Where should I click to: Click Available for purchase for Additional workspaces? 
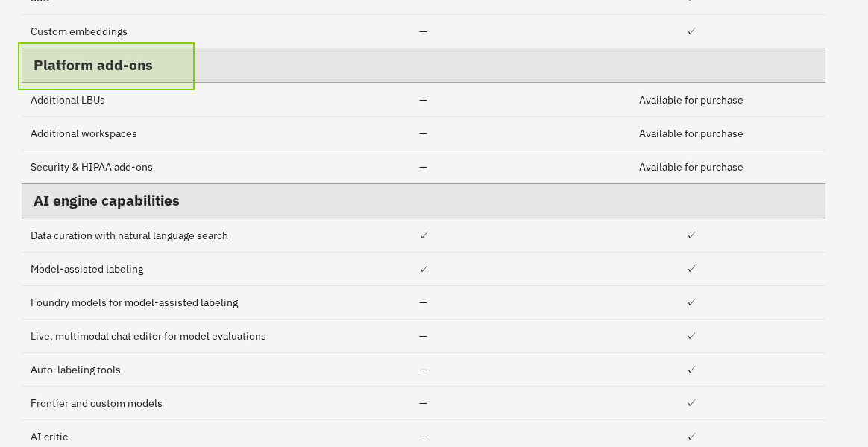(x=691, y=133)
